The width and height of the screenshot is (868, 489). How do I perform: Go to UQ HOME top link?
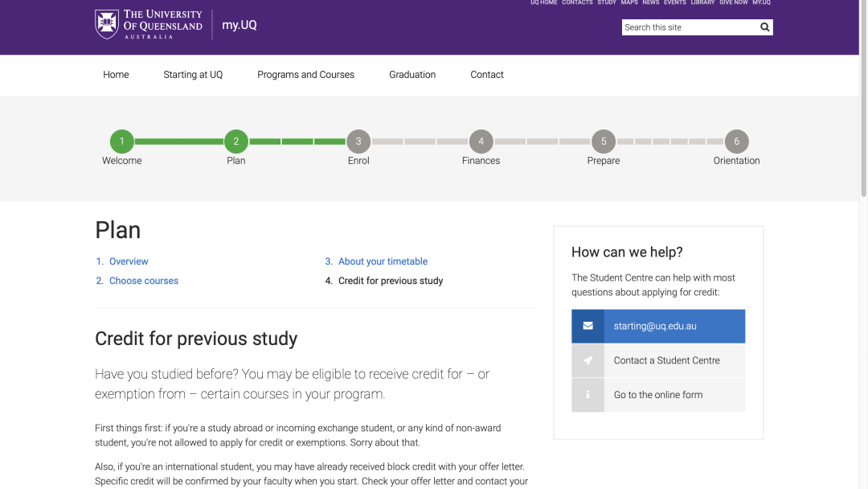[x=543, y=2]
